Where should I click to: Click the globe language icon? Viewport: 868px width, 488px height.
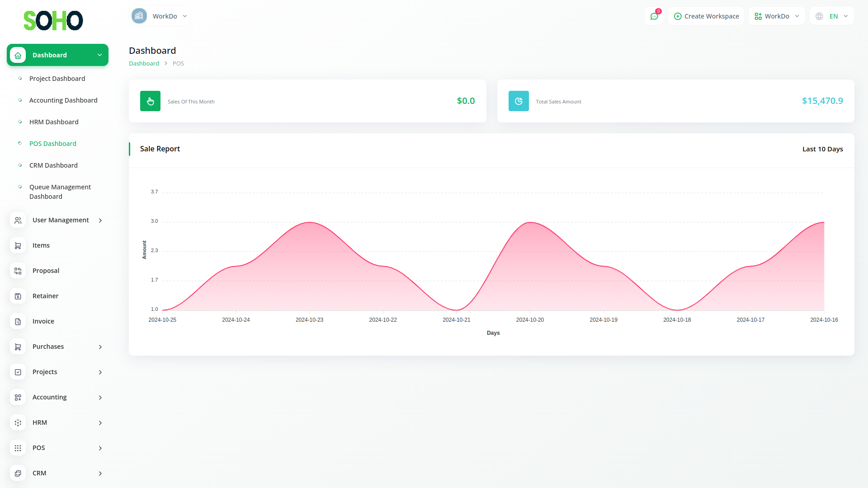[819, 16]
